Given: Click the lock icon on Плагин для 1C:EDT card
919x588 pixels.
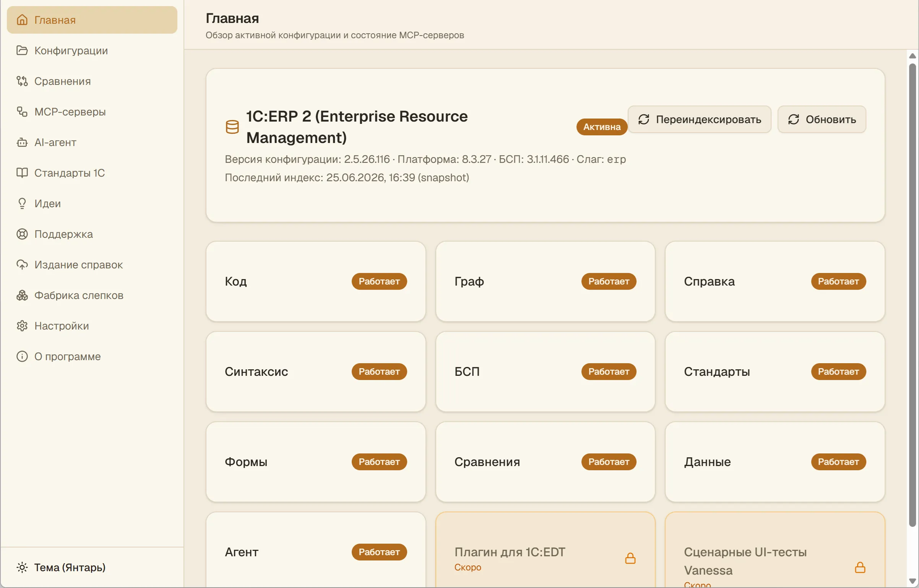Looking at the screenshot, I should pyautogui.click(x=630, y=559).
